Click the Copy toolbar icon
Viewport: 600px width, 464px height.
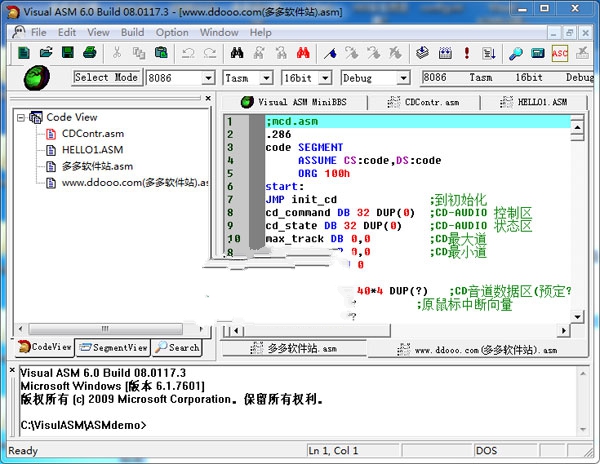point(139,53)
